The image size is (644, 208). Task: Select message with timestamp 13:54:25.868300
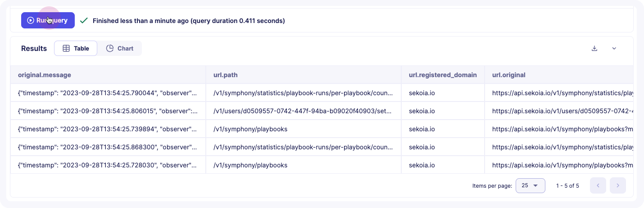tap(107, 147)
